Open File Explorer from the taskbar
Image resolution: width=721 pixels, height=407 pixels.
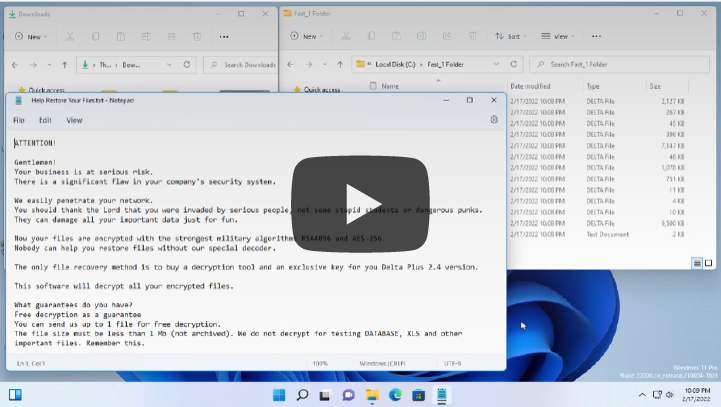(372, 395)
